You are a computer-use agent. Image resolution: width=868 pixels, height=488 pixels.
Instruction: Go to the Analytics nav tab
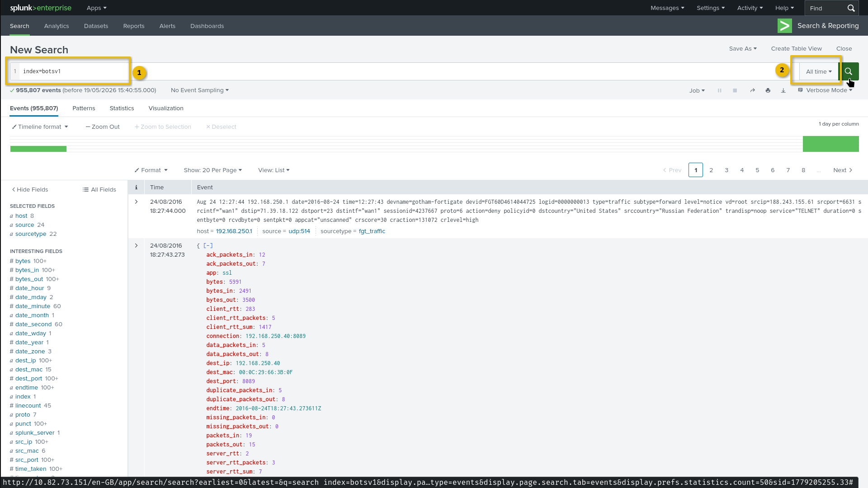pyautogui.click(x=57, y=26)
